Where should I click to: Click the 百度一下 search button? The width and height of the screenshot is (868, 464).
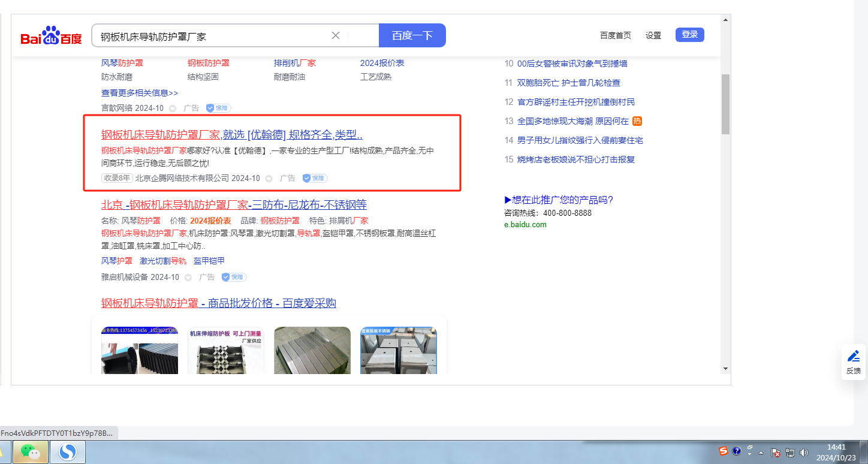tap(412, 35)
